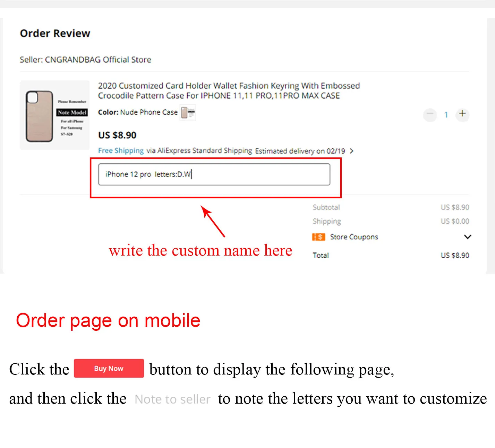The image size is (495, 448).
Task: Increase quantity with the plus button
Action: pos(462,114)
